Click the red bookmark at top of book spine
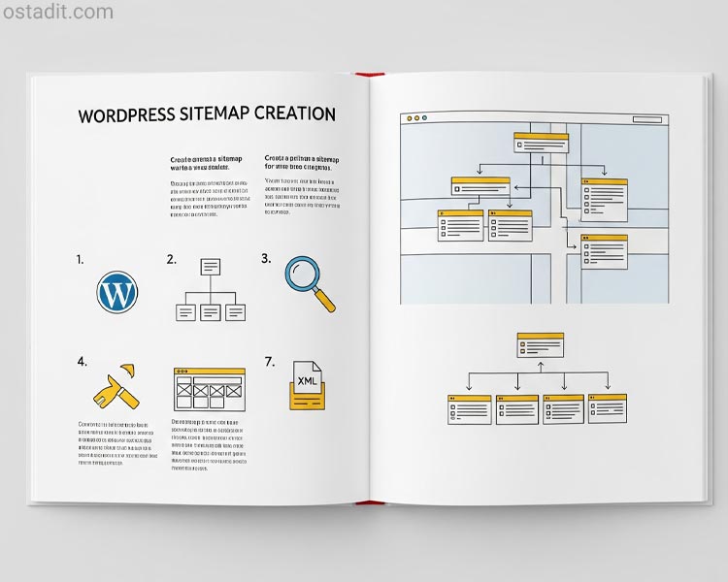Viewport: 728px width, 582px height. (x=364, y=73)
